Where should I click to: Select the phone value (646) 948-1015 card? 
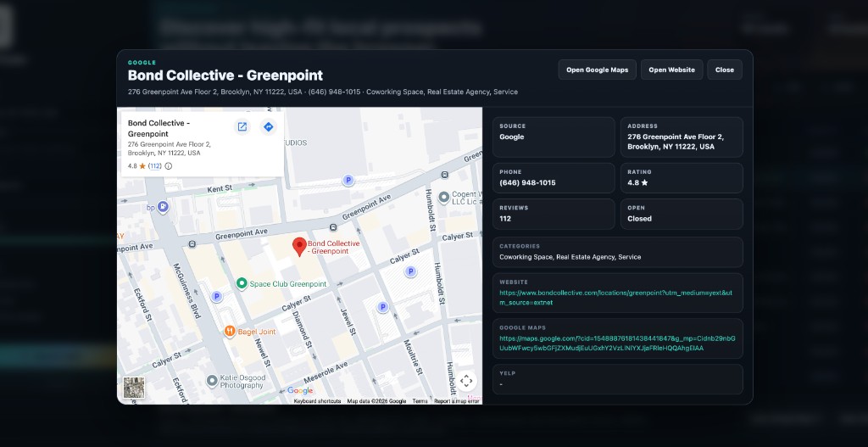pos(554,178)
